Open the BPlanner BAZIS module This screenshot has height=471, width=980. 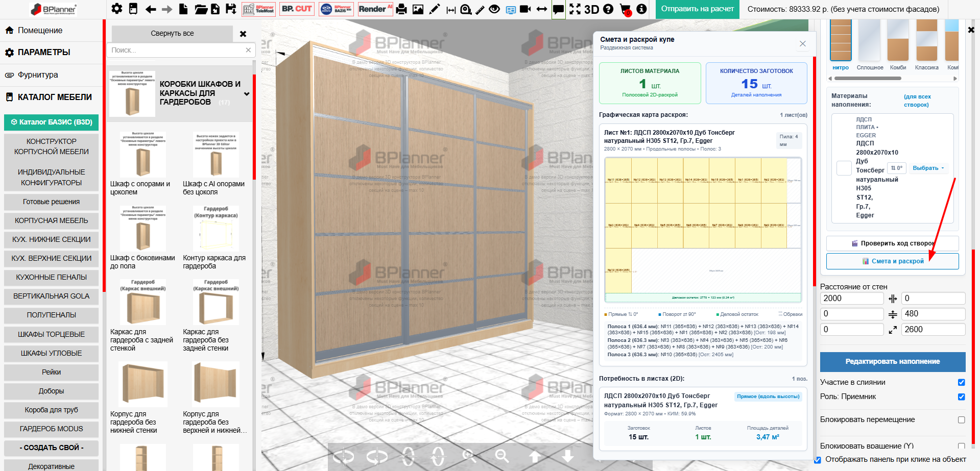pos(336,9)
